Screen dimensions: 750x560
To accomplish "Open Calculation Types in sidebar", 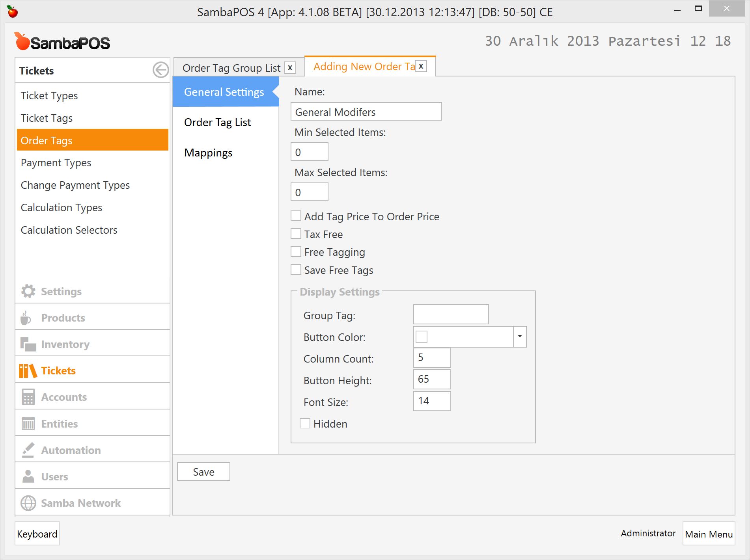I will (93, 208).
